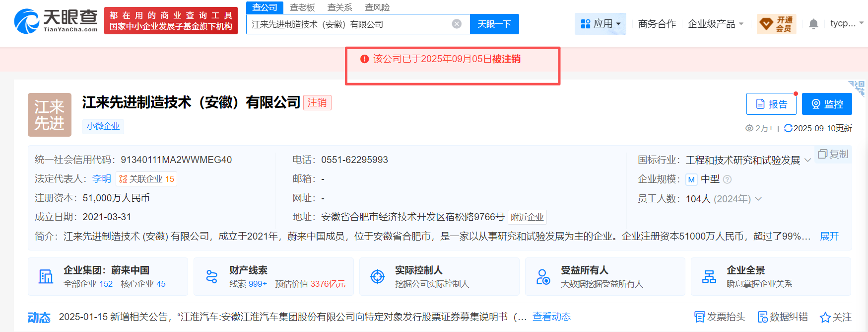Image resolution: width=868 pixels, height=332 pixels.
Task: Switch to the 查关系 tab
Action: pyautogui.click(x=339, y=7)
